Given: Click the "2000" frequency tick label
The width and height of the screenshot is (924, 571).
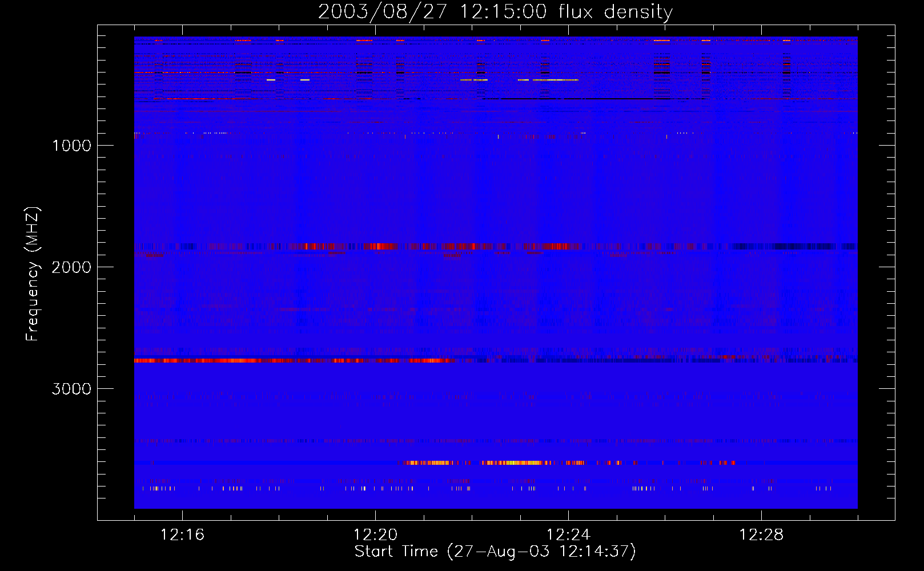Looking at the screenshot, I should [x=71, y=267].
